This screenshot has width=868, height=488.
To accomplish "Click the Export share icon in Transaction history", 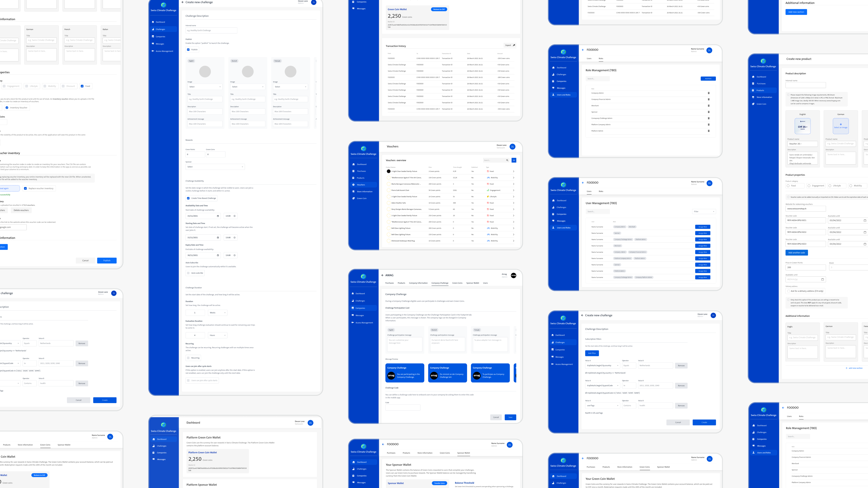I will point(514,45).
